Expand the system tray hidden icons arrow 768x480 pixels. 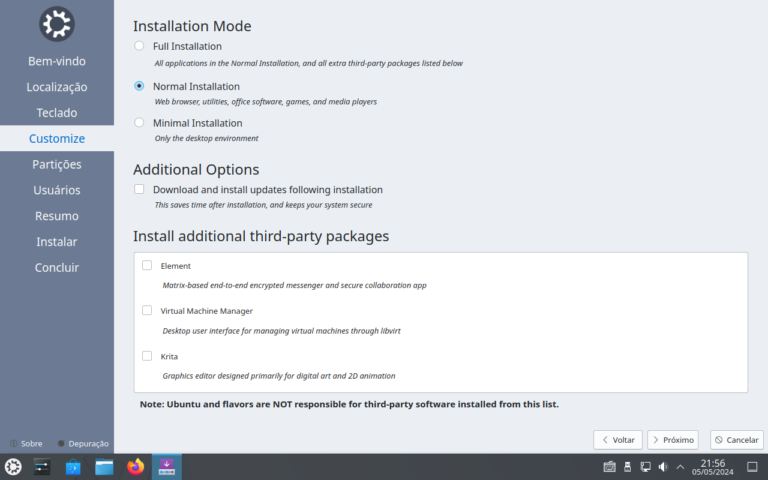click(x=681, y=467)
